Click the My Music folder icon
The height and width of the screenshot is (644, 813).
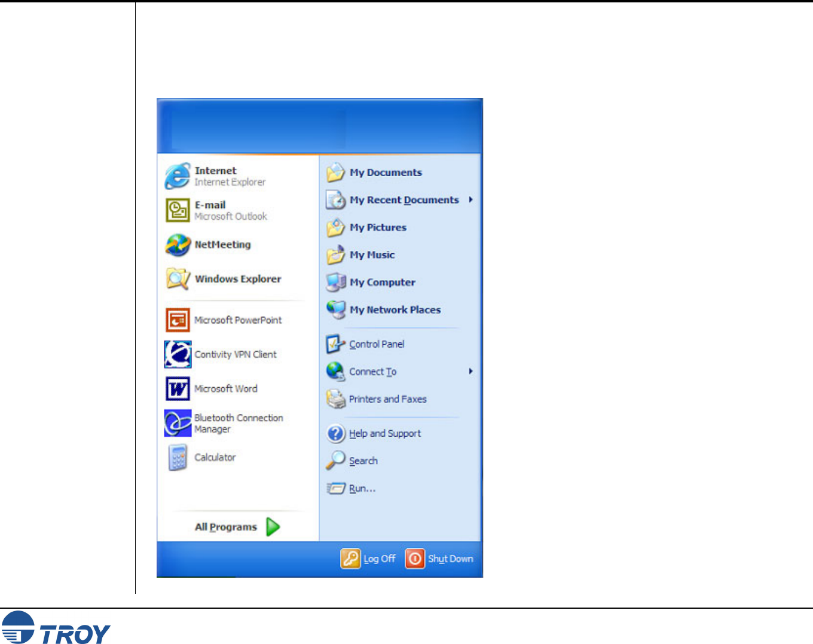[x=336, y=255]
